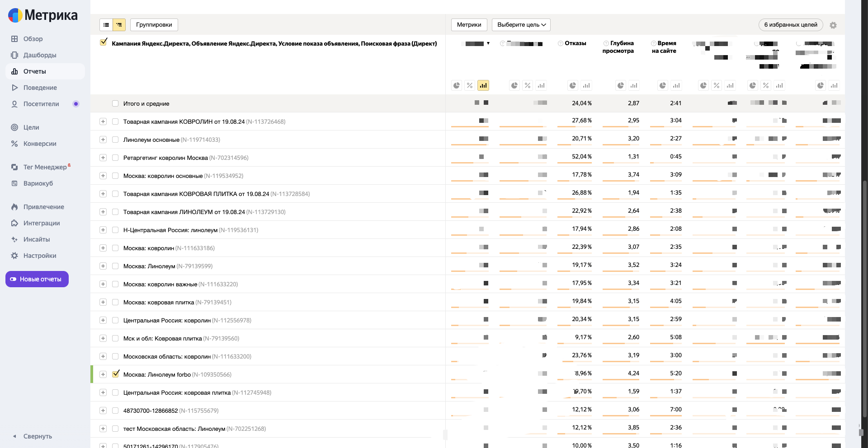This screenshot has width=868, height=448.
Task: Open Дашборды in sidebar
Action: coord(40,55)
